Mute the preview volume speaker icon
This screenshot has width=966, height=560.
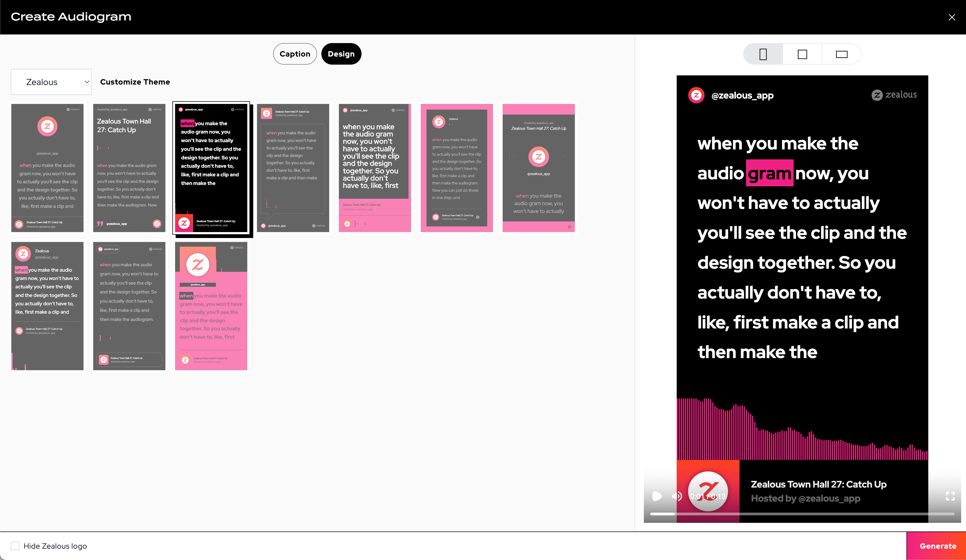point(677,496)
